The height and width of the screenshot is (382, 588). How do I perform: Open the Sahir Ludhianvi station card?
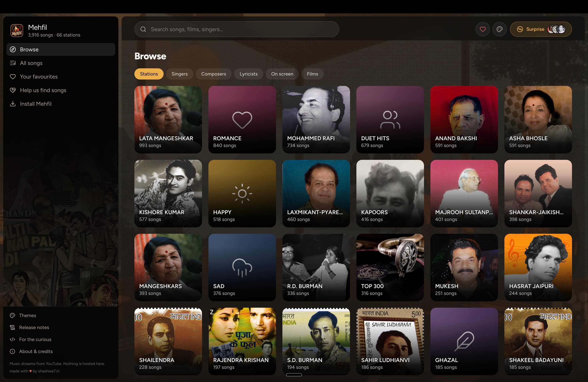pyautogui.click(x=390, y=341)
